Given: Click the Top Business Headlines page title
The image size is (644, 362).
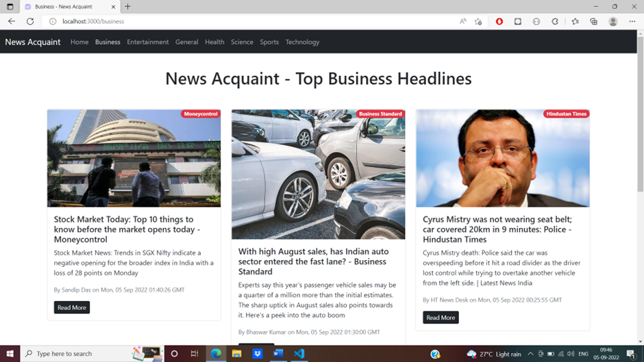Looking at the screenshot, I should pyautogui.click(x=319, y=79).
